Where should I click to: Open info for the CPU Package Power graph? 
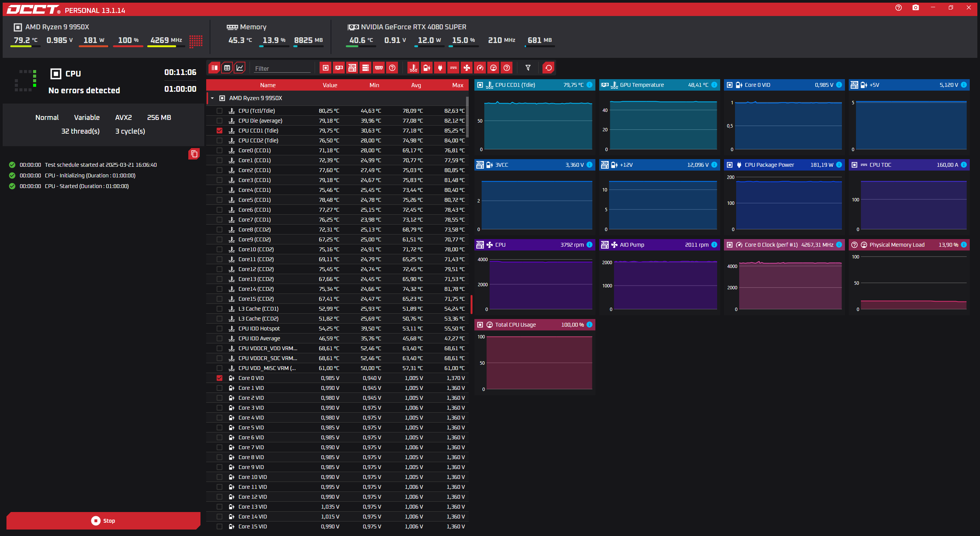tap(839, 165)
